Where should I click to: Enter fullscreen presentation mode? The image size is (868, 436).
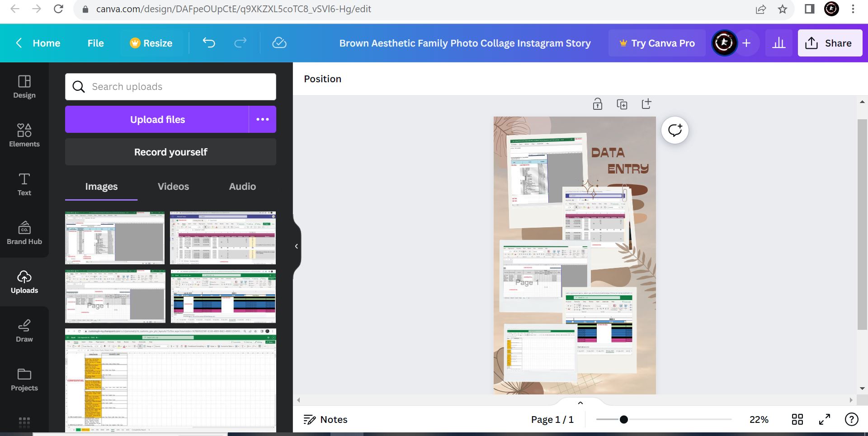pyautogui.click(x=825, y=419)
